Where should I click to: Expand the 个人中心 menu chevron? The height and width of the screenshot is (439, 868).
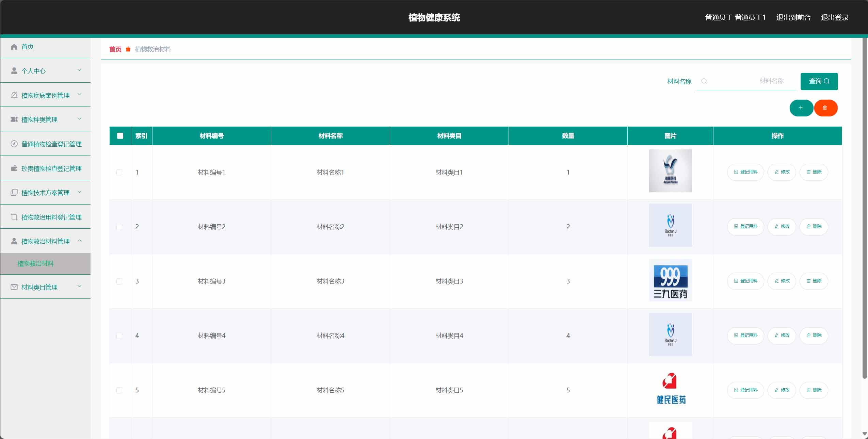pos(79,70)
